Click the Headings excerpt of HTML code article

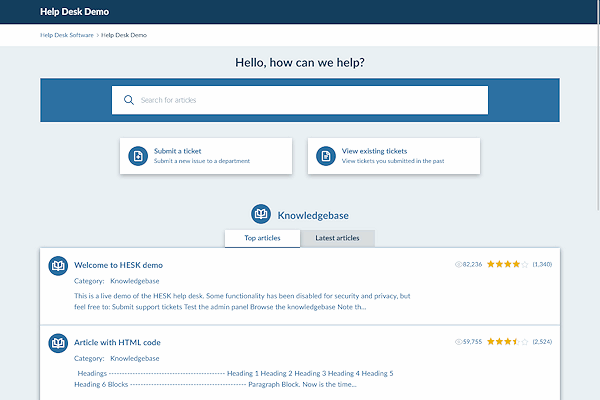(233, 379)
